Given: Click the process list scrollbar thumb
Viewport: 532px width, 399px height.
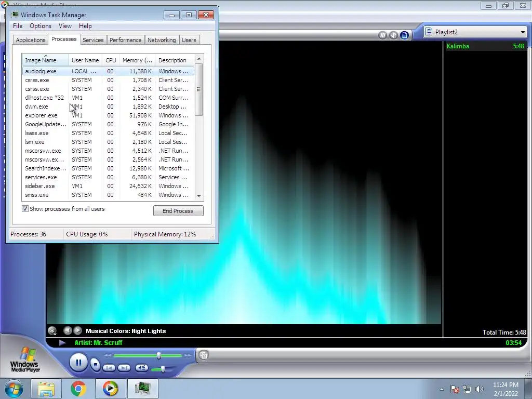Looking at the screenshot, I should (199, 89).
